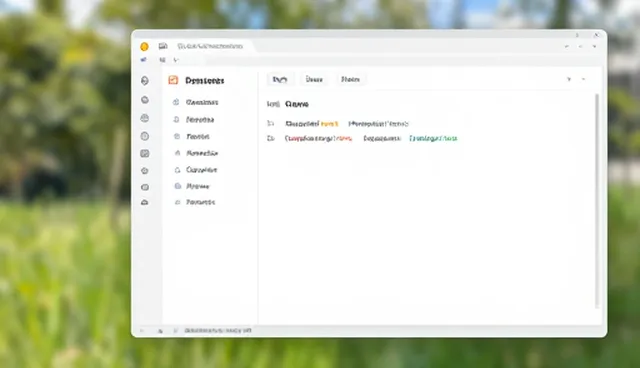640x368 pixels.
Task: Open the third icon in the left icon rail
Action: coord(144,118)
